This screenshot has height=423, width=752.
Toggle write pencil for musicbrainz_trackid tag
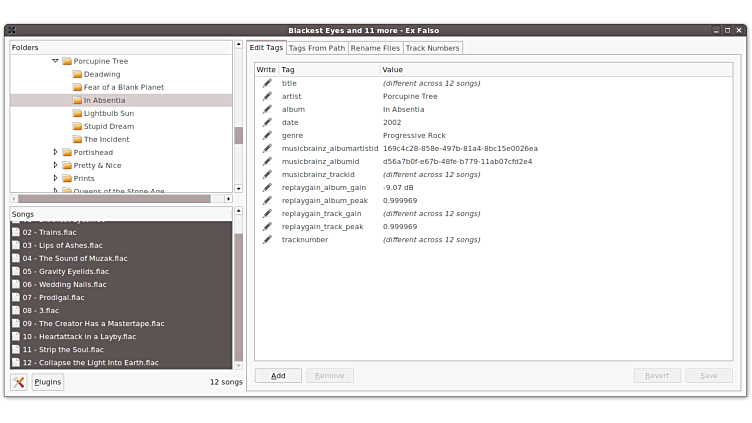[267, 174]
